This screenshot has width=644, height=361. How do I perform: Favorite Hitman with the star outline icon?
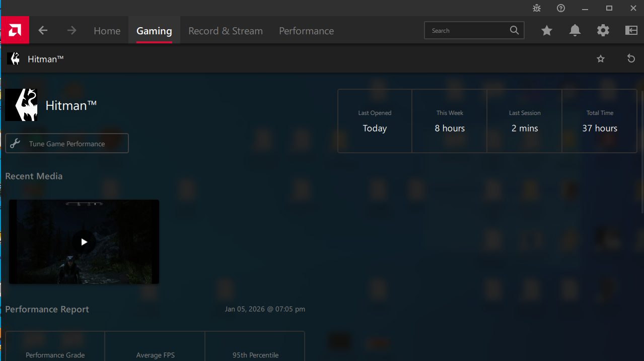coord(601,59)
